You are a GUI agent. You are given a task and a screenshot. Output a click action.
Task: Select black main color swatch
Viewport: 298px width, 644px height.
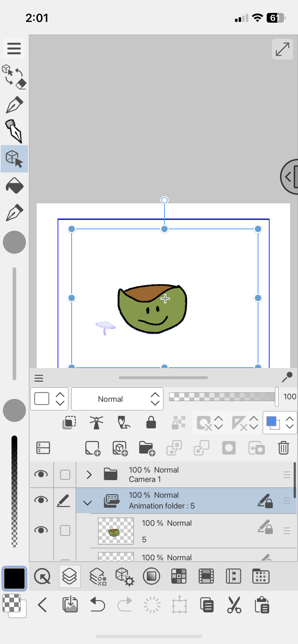(14, 579)
